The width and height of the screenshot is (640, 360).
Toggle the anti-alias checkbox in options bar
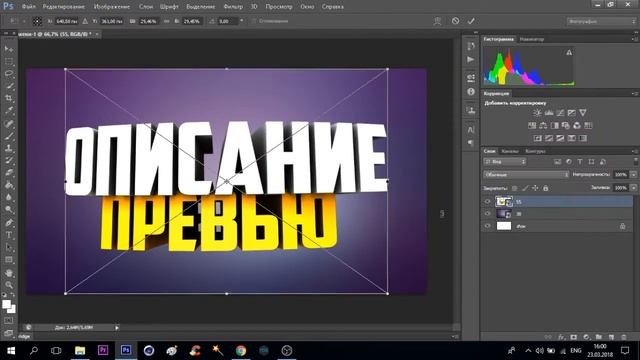tap(254, 21)
